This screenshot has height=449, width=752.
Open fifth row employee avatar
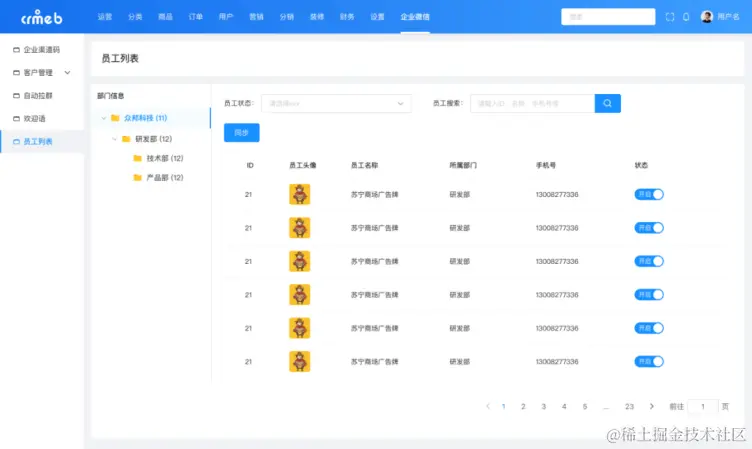pos(300,328)
